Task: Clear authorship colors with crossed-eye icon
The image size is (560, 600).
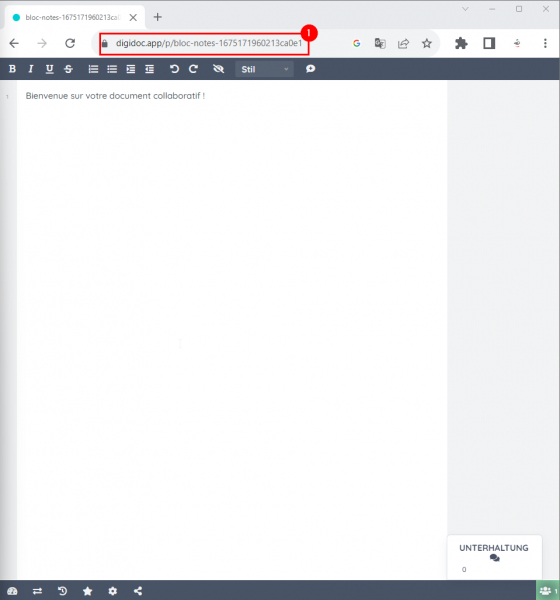Action: 218,69
